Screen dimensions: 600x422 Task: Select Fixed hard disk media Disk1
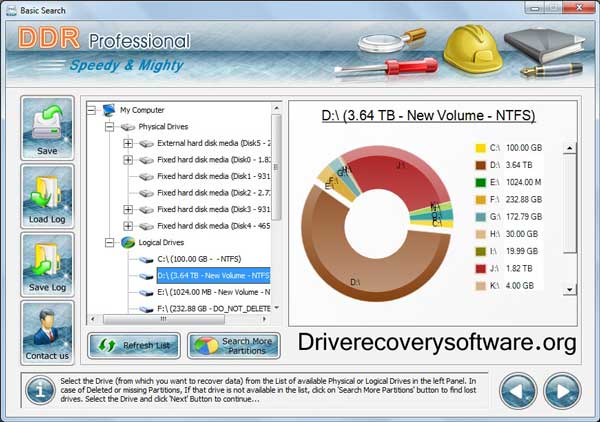pos(213,176)
